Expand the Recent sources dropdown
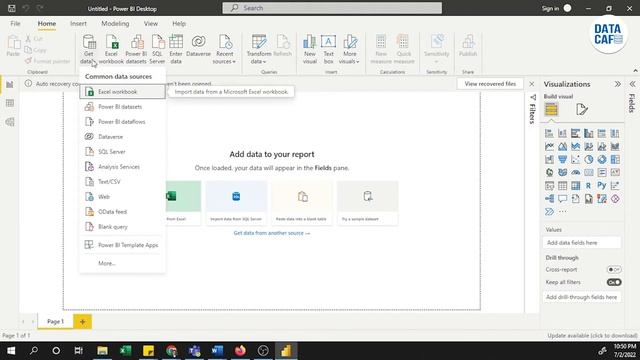Screen dimensions: 640x360 (224, 49)
